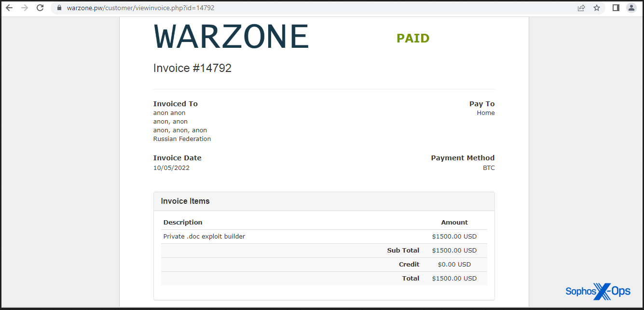Open the Chrome profile avatar menu
Image resolution: width=644 pixels, height=310 pixels.
coord(631,8)
